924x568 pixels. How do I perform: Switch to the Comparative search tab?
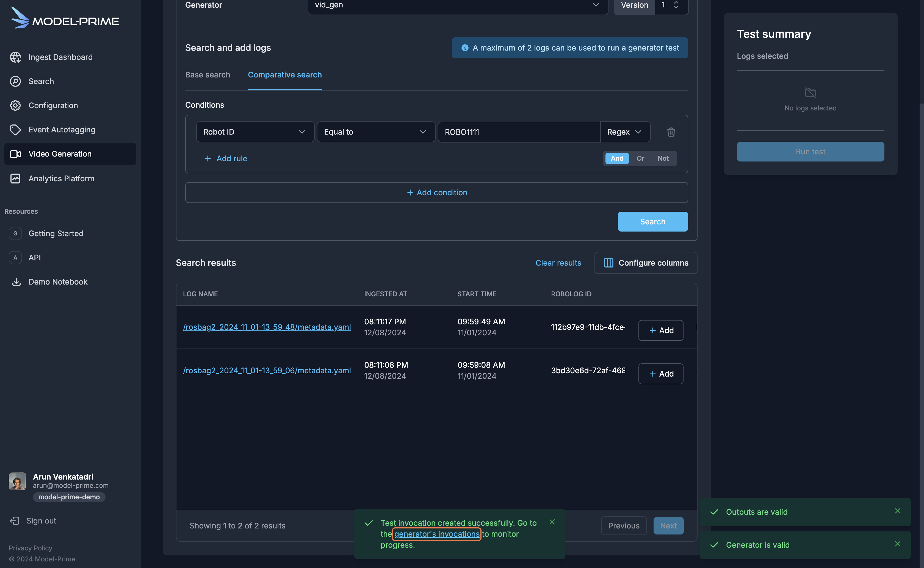click(285, 75)
